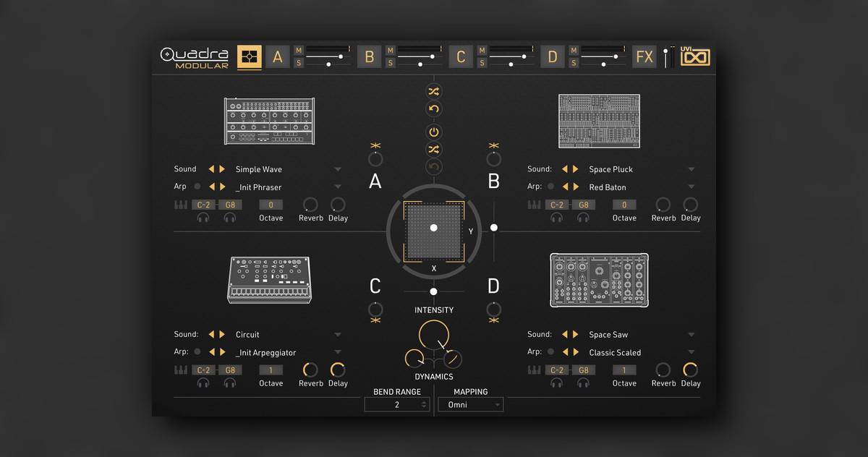
Task: Click the UVI logo icon
Action: pyautogui.click(x=696, y=56)
